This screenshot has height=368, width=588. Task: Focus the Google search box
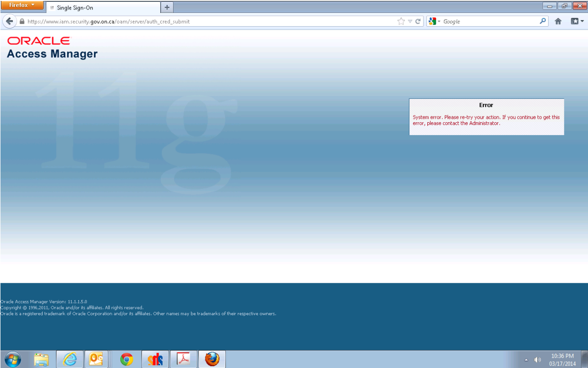490,21
